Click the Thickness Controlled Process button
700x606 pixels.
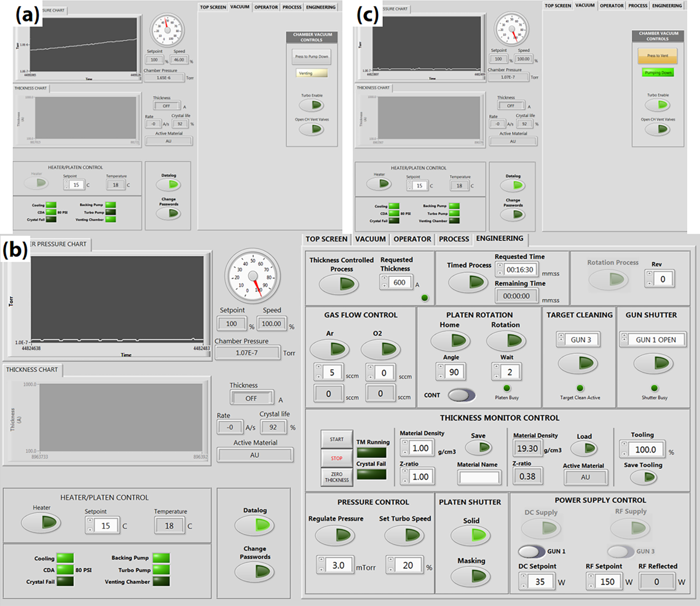click(339, 285)
